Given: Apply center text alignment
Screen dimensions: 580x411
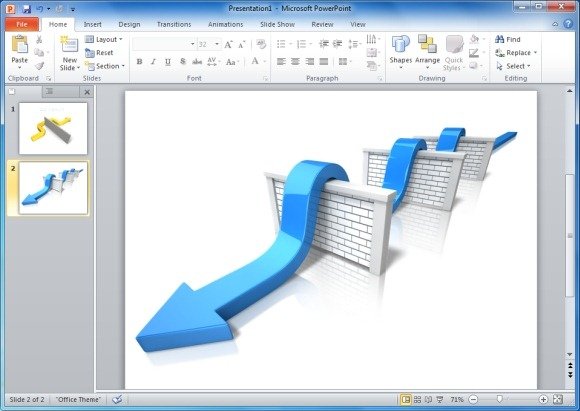Looking at the screenshot, I should pos(295,61).
